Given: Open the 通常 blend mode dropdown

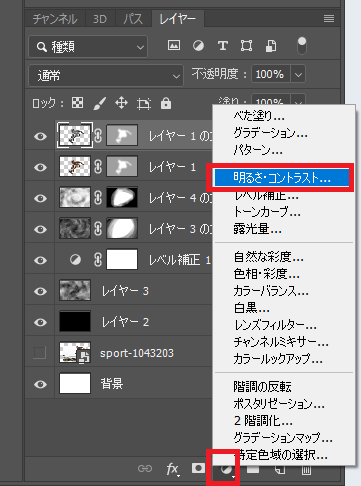Looking at the screenshot, I should pos(106,76).
